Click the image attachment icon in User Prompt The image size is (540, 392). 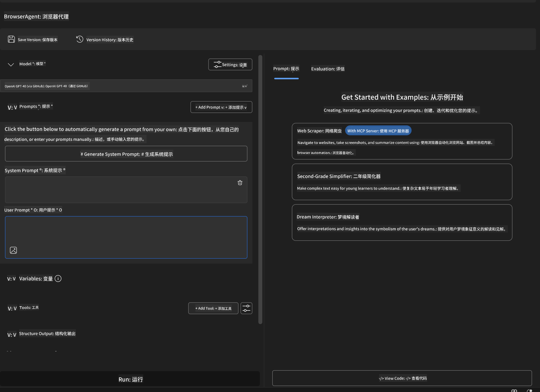(x=13, y=250)
